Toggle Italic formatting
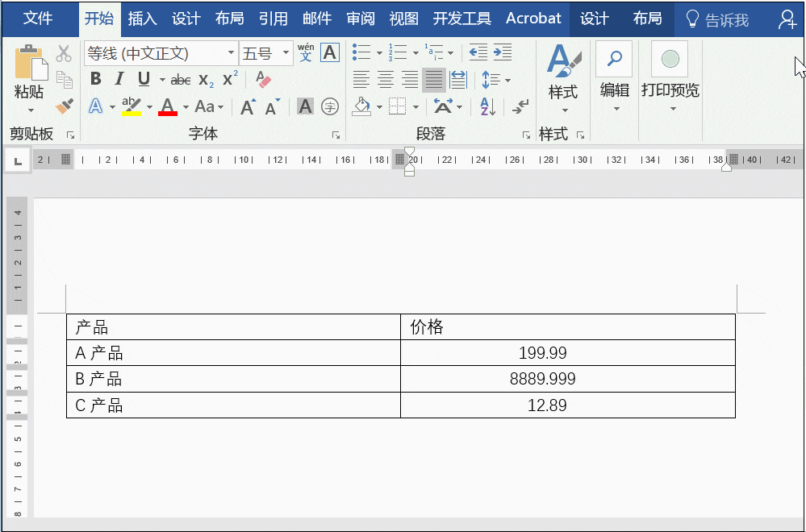 [x=119, y=79]
